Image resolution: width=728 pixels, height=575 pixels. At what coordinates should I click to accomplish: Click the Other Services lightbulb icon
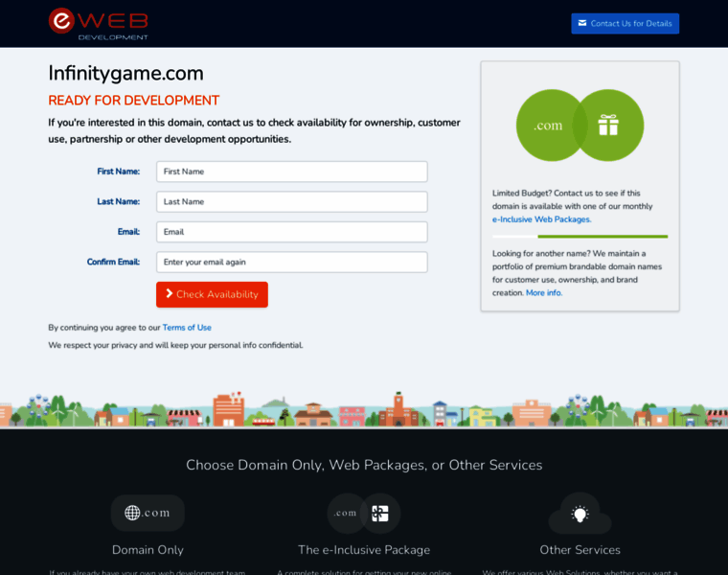pyautogui.click(x=580, y=514)
